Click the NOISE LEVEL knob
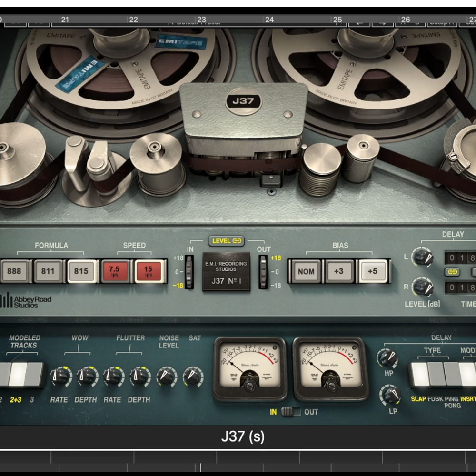The image size is (476, 476). 166,377
